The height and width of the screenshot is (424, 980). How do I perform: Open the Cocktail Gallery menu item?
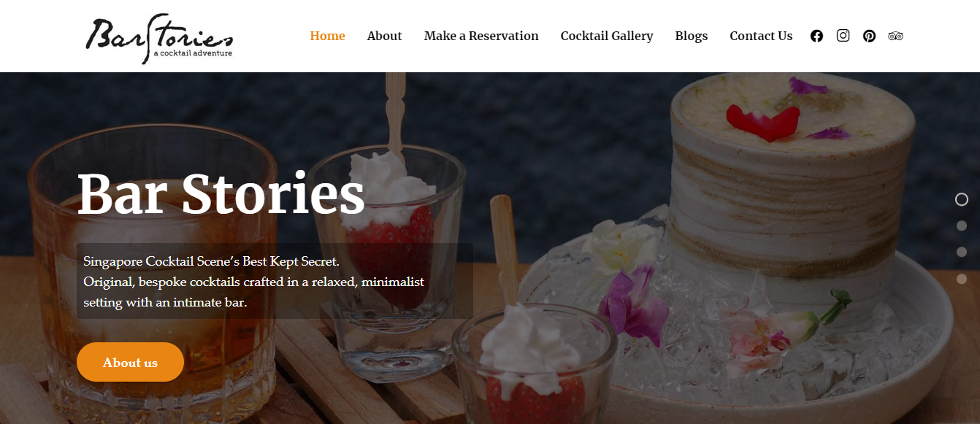[607, 36]
